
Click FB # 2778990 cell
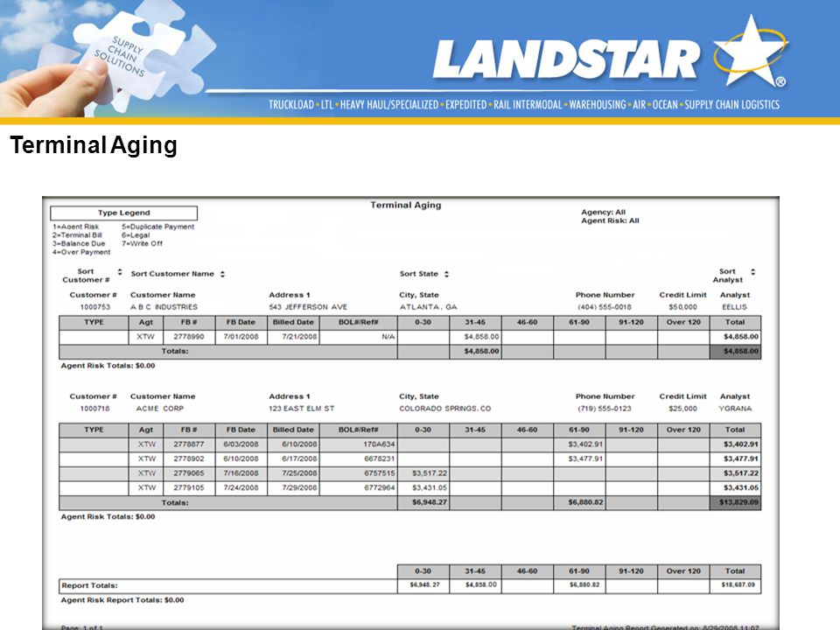189,337
